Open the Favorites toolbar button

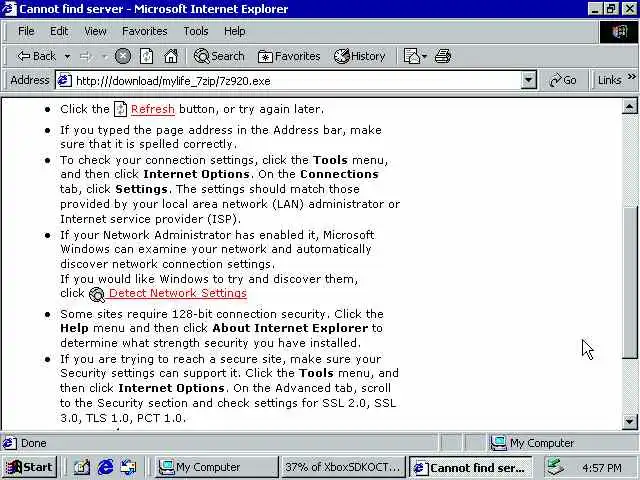pos(289,56)
